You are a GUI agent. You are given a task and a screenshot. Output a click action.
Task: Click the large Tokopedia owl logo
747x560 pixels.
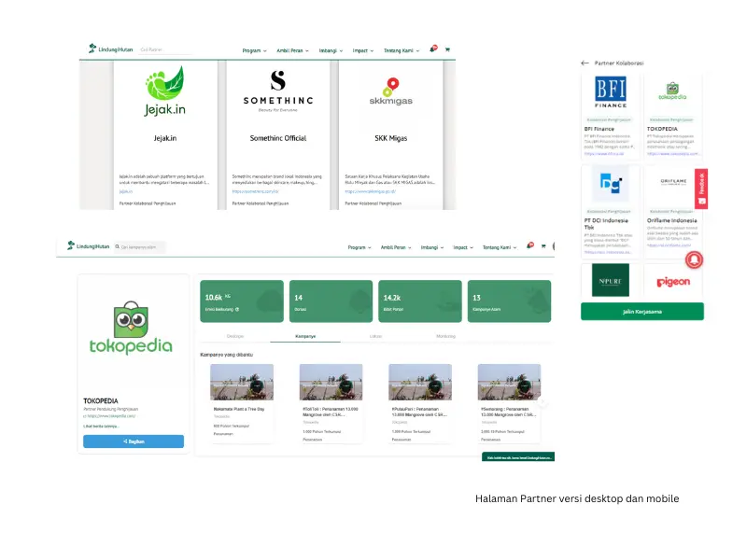[x=131, y=328]
